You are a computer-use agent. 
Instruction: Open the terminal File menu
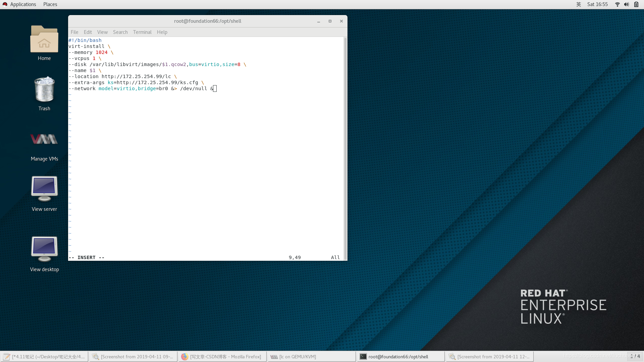click(x=74, y=32)
